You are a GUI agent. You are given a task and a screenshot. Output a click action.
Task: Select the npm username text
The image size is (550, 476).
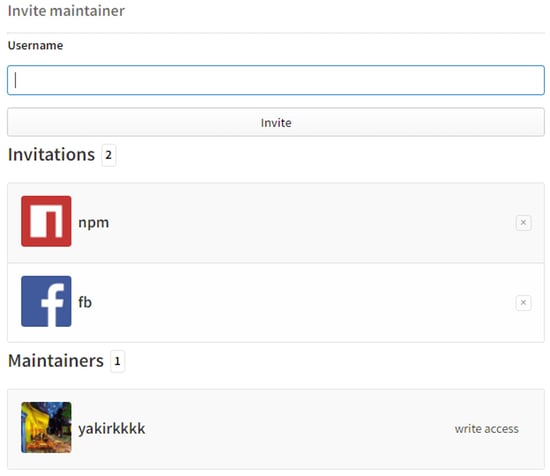click(x=94, y=222)
